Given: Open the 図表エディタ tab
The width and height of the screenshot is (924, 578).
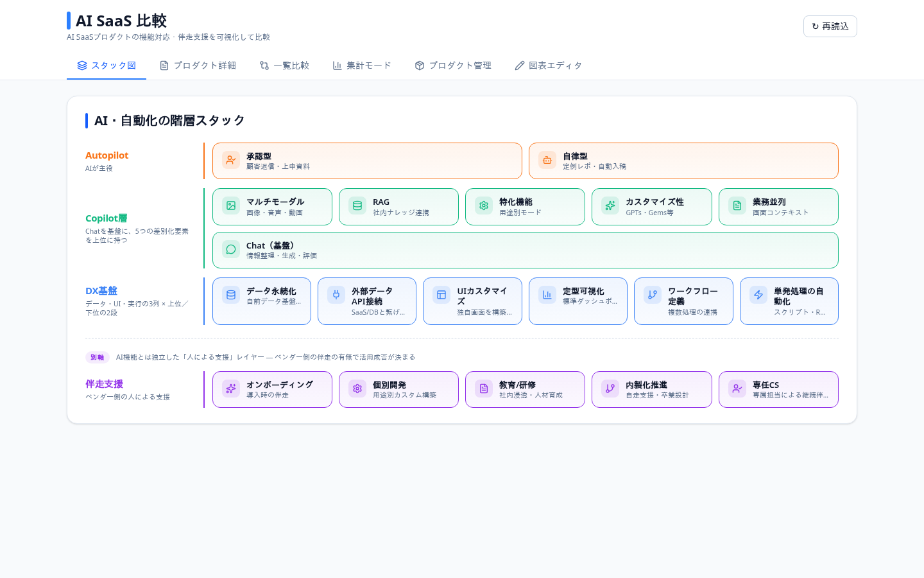Looking at the screenshot, I should click(x=549, y=66).
